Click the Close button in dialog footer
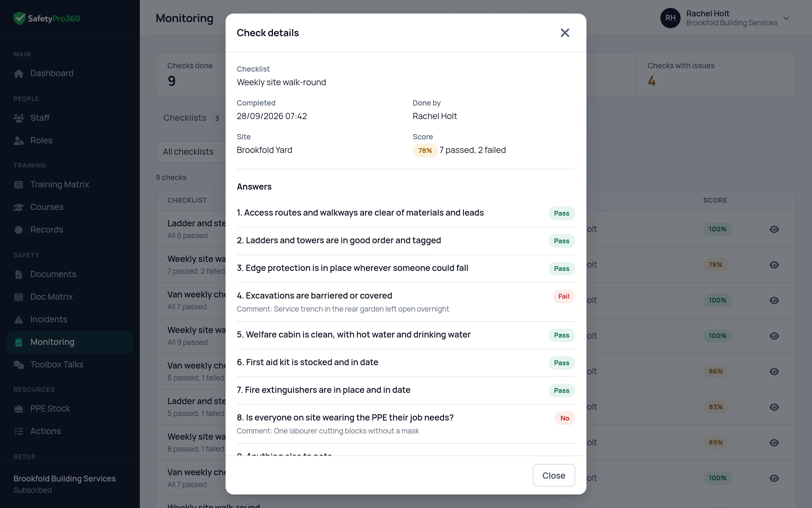 [x=554, y=475]
